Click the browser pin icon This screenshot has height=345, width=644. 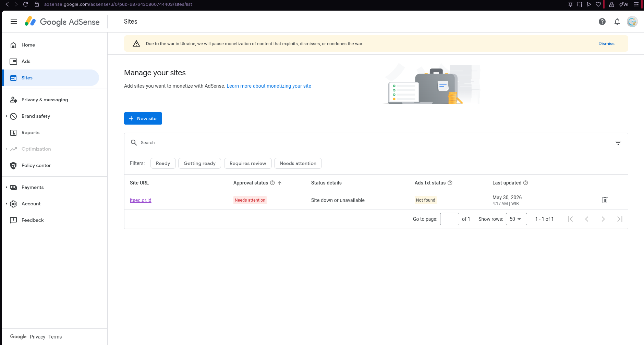570,4
